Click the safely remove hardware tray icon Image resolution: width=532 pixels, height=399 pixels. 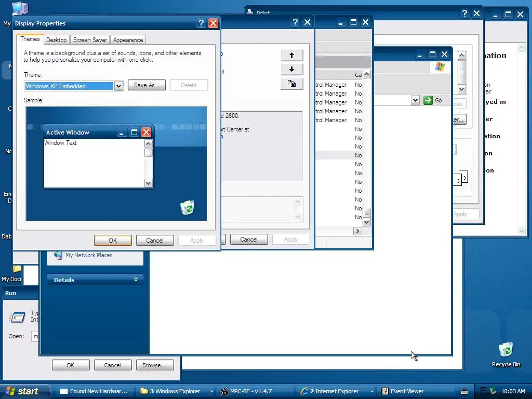493,391
